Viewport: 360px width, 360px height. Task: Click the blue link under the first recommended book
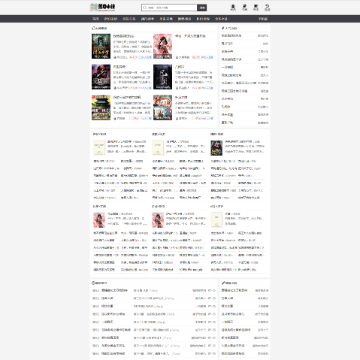pyautogui.click(x=145, y=57)
